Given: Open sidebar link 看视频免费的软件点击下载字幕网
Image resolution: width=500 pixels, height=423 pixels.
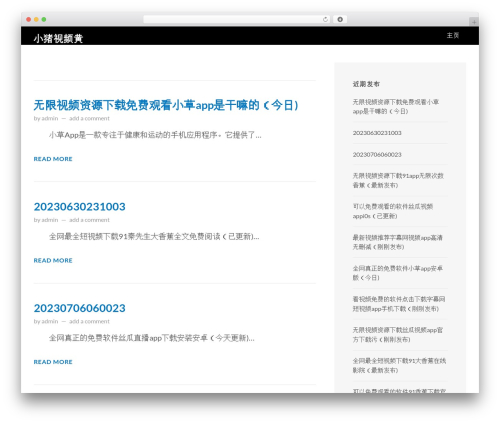Looking at the screenshot, I should click(399, 304).
